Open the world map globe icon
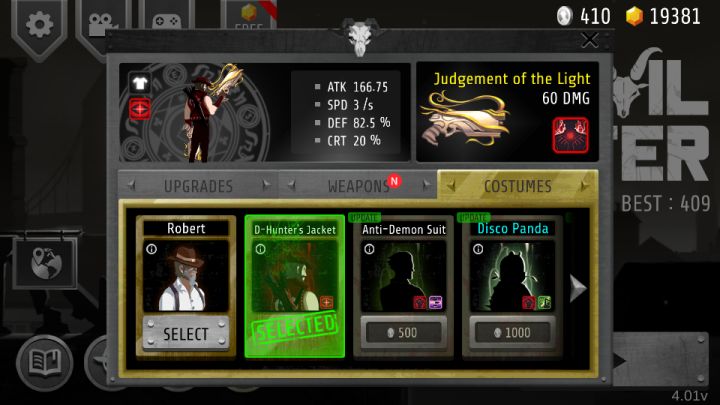Image resolution: width=720 pixels, height=405 pixels. 45,263
